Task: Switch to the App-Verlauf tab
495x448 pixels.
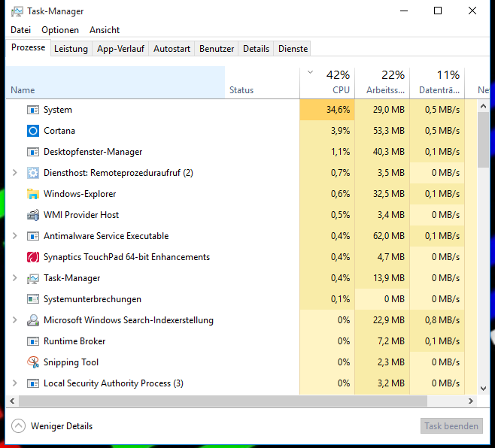Action: pos(120,49)
